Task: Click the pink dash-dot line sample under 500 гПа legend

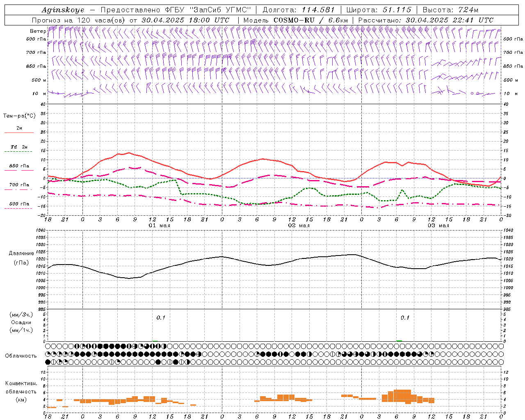Action: click(x=18, y=209)
